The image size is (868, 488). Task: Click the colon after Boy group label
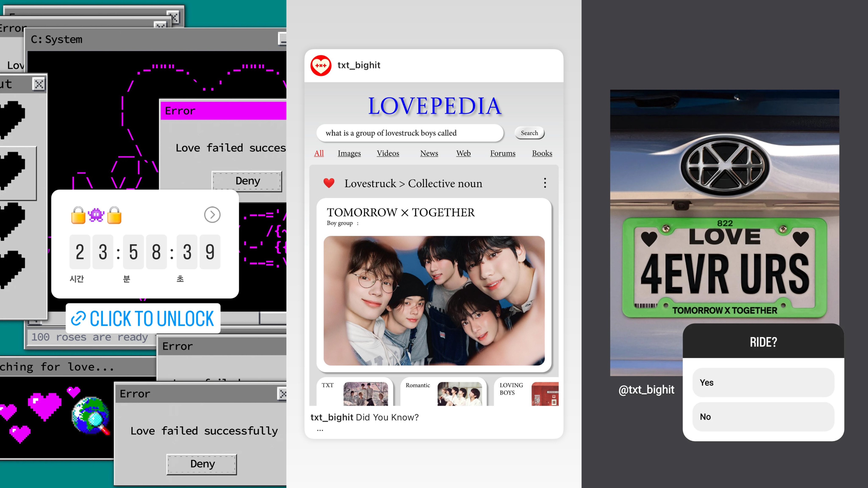click(358, 223)
